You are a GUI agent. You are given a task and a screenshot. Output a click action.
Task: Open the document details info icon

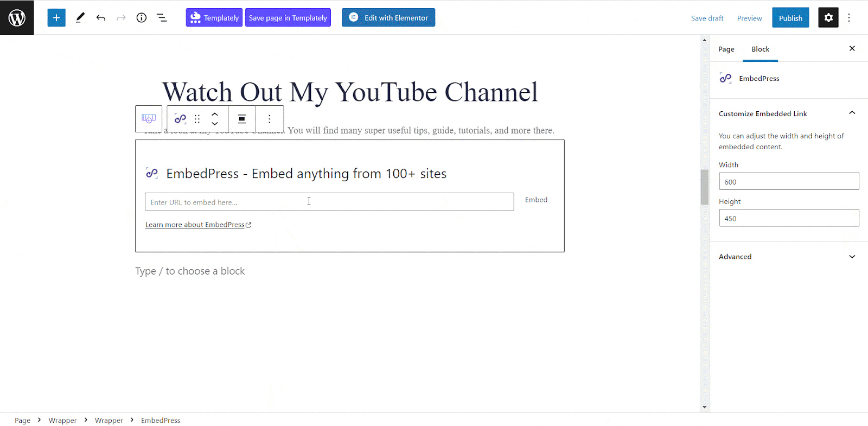(x=142, y=17)
